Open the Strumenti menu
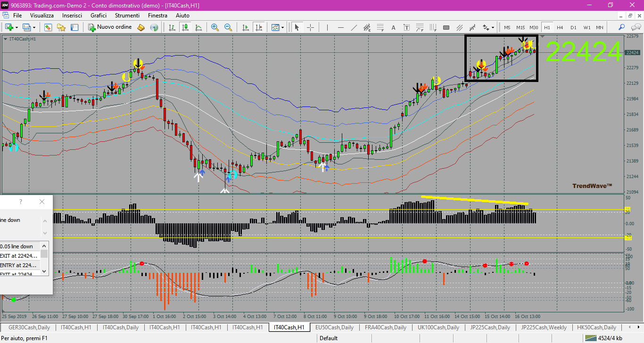 (127, 16)
